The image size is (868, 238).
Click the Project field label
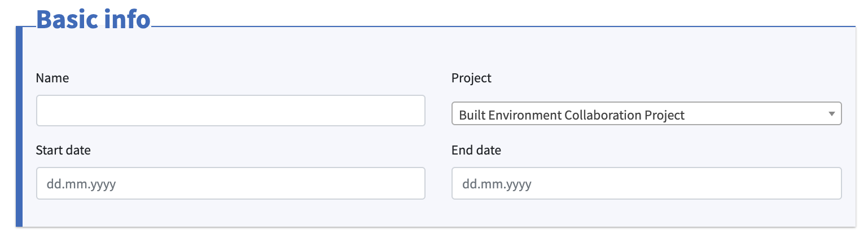pos(471,78)
